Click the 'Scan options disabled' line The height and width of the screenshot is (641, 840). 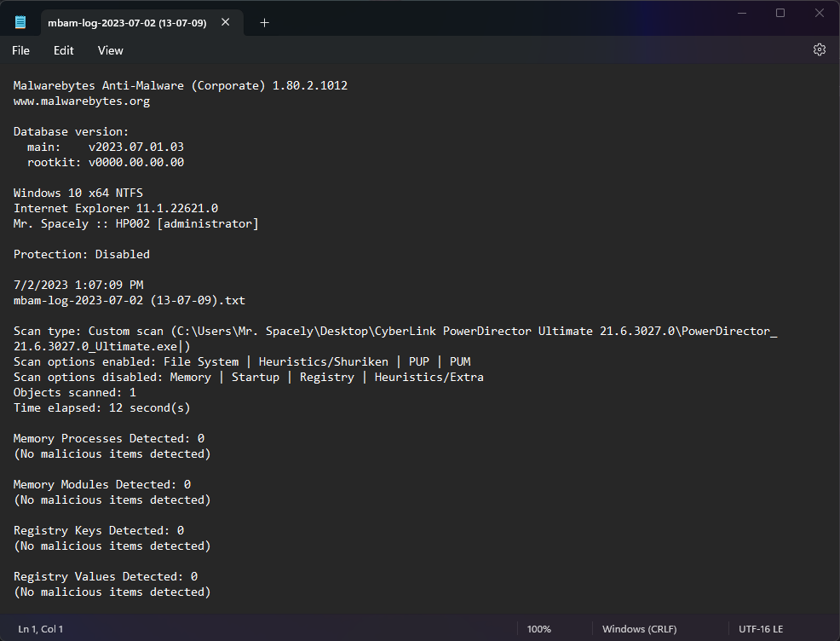(249, 378)
